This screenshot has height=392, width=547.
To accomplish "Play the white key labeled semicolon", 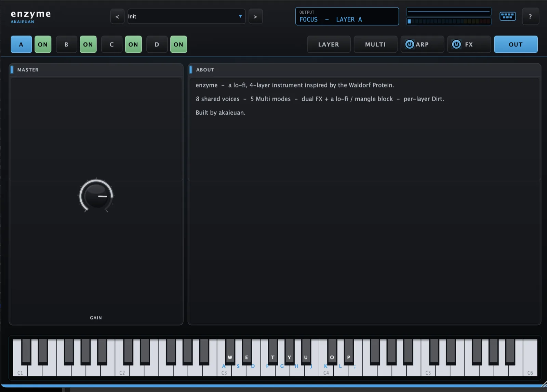I will [x=355, y=370].
